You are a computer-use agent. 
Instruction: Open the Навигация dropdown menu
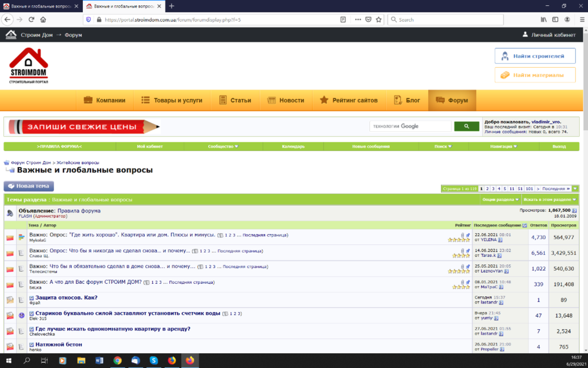click(503, 146)
